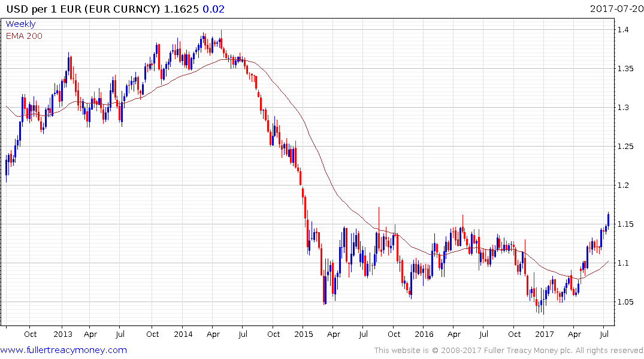This screenshot has width=644, height=359.
Task: Select the 2013 year axis marker
Action: (62, 334)
